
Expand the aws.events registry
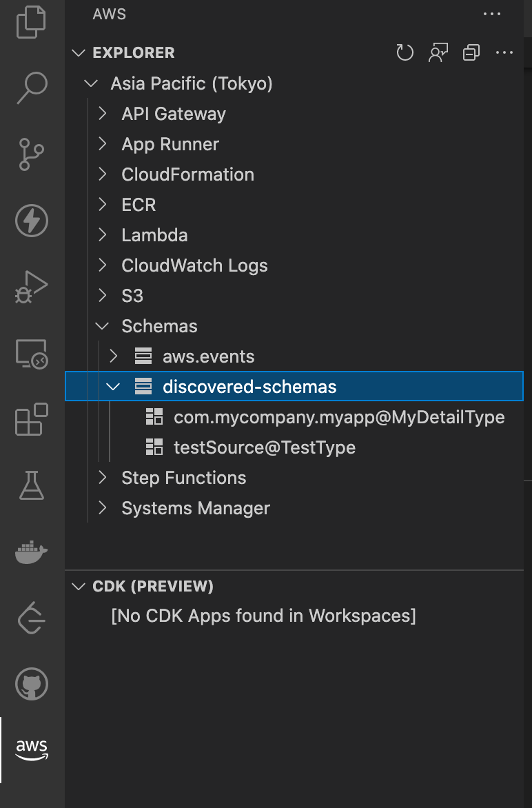(x=114, y=356)
